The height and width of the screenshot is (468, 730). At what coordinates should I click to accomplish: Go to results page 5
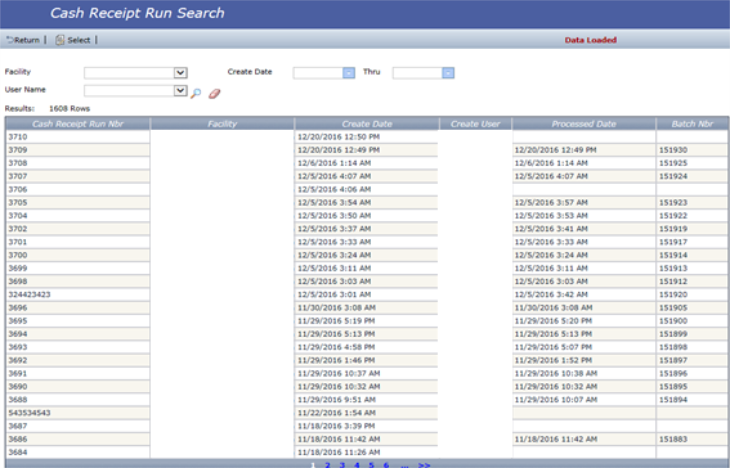(371, 465)
